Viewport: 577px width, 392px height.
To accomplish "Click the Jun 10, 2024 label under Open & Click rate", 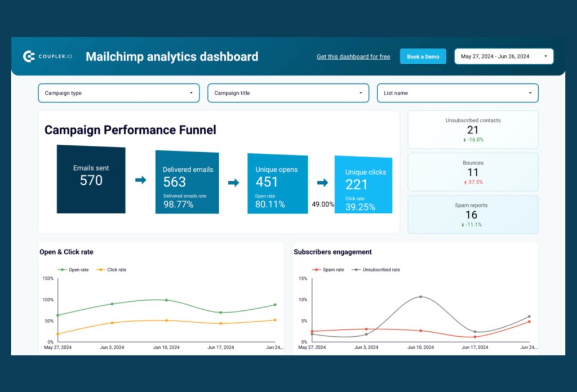I will coord(166,347).
